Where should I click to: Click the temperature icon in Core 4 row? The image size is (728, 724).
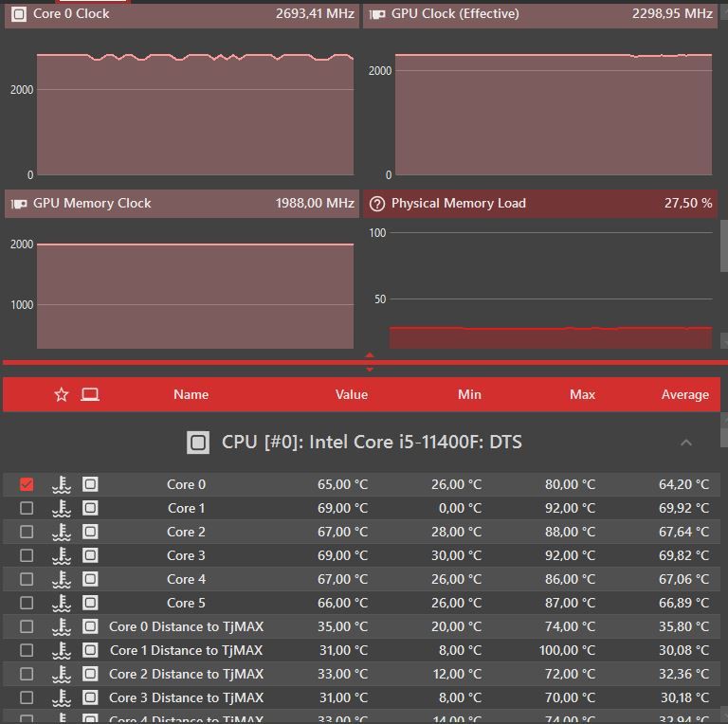coord(62,579)
